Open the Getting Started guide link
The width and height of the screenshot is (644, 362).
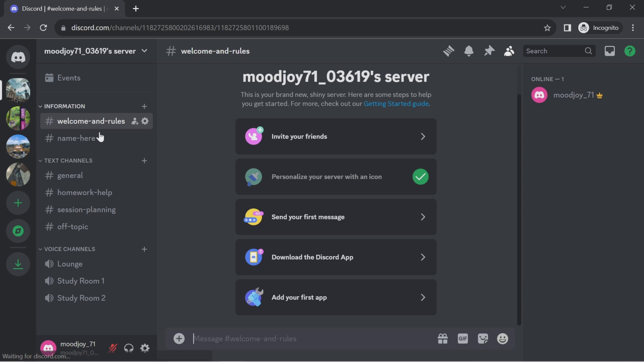point(396,104)
